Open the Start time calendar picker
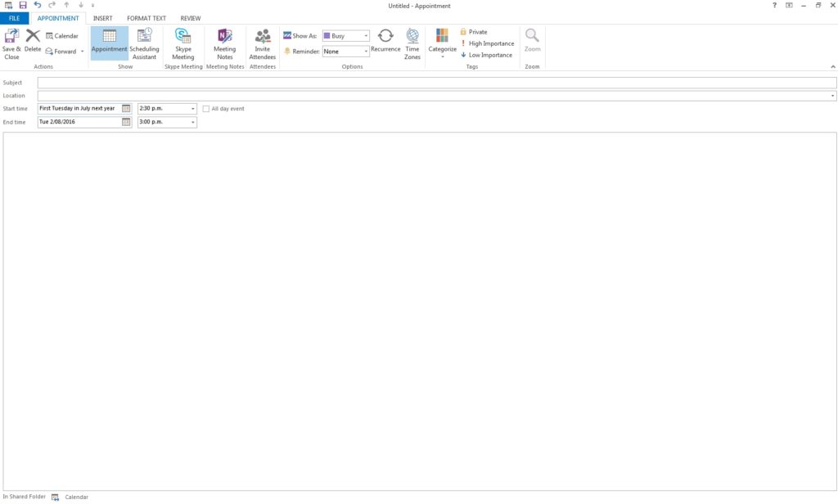The height and width of the screenshot is (504, 838). click(126, 109)
